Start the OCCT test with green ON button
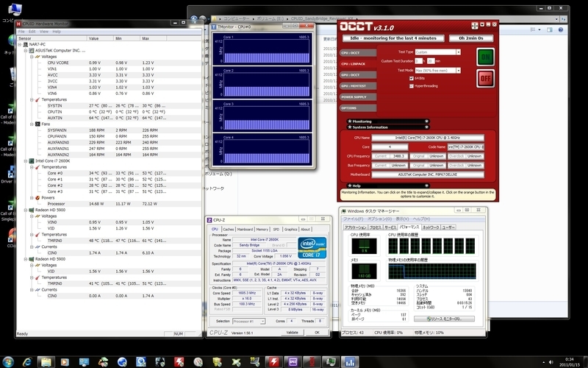The width and height of the screenshot is (588, 368). [x=485, y=57]
